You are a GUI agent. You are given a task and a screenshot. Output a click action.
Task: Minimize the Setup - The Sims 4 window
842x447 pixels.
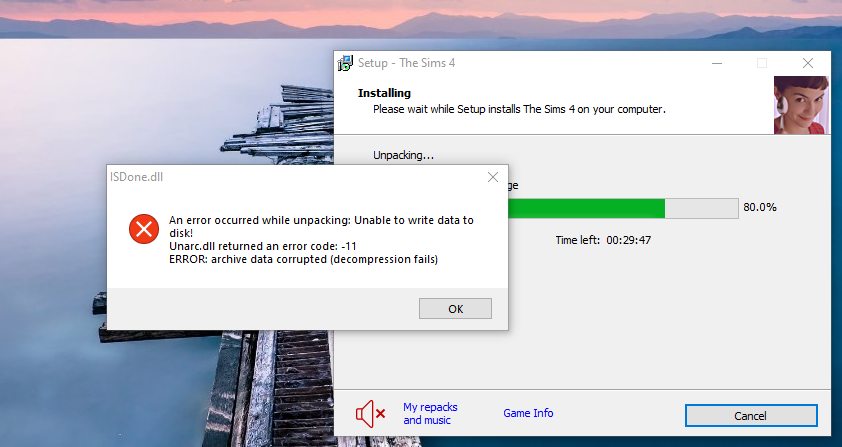[x=717, y=63]
